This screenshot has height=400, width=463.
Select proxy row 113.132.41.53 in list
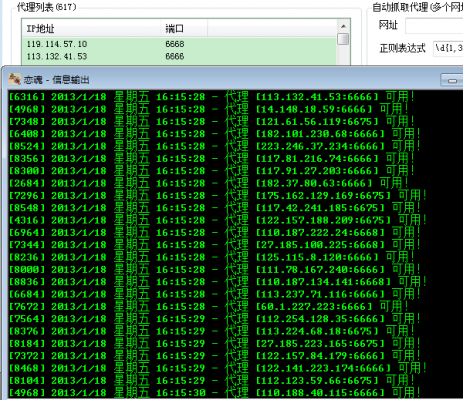[x=179, y=56]
